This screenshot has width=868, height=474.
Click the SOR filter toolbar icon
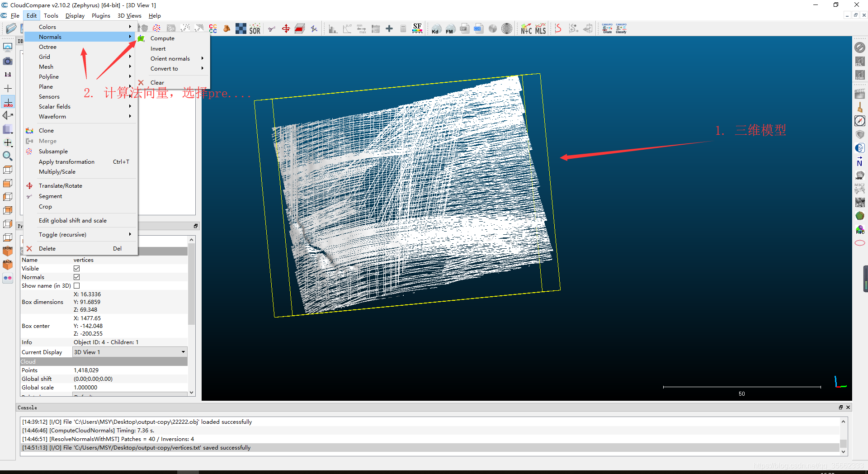click(255, 29)
